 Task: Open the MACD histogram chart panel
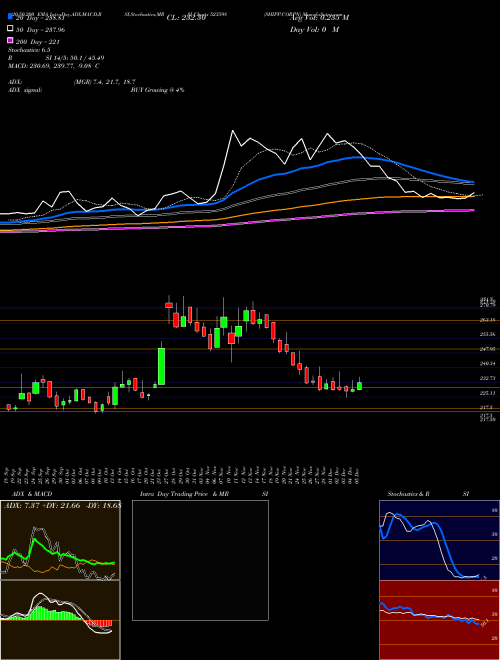[60, 620]
